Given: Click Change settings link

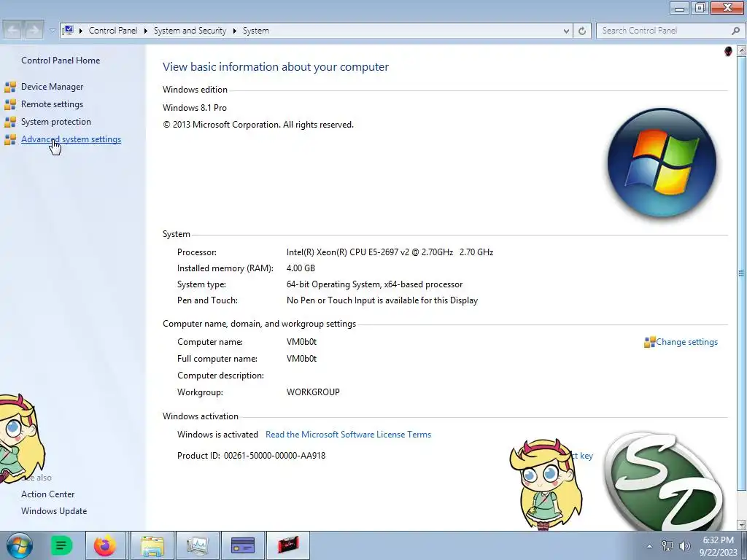Looking at the screenshot, I should coord(686,342).
